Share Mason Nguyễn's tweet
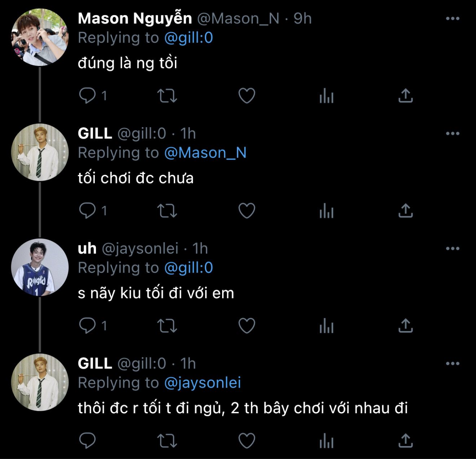The height and width of the screenshot is (459, 476). pyautogui.click(x=405, y=96)
